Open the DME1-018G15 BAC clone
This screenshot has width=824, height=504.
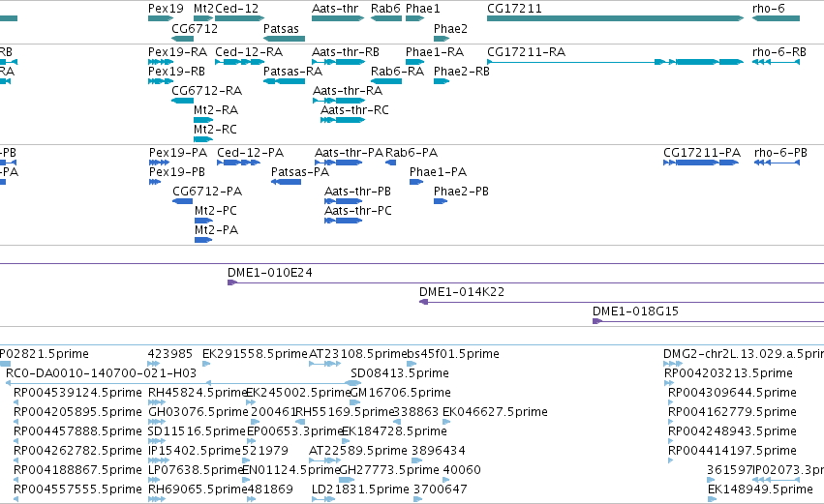click(709, 321)
